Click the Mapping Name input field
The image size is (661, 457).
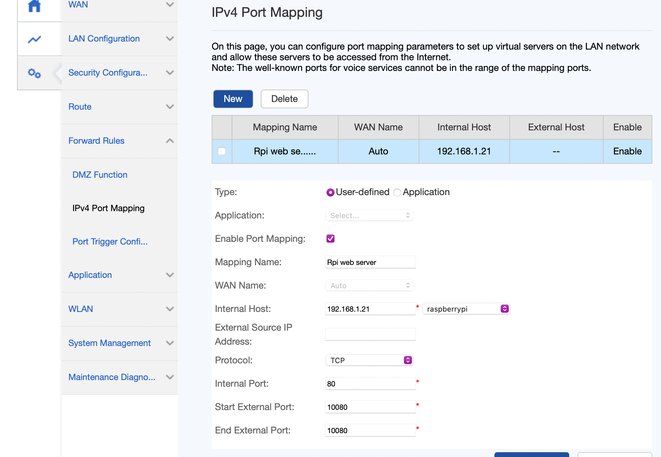[x=370, y=262]
